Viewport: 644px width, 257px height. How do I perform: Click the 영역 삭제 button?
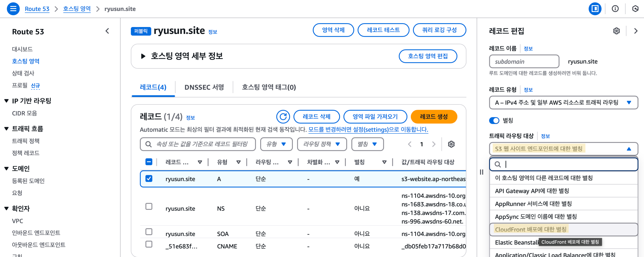pyautogui.click(x=333, y=30)
